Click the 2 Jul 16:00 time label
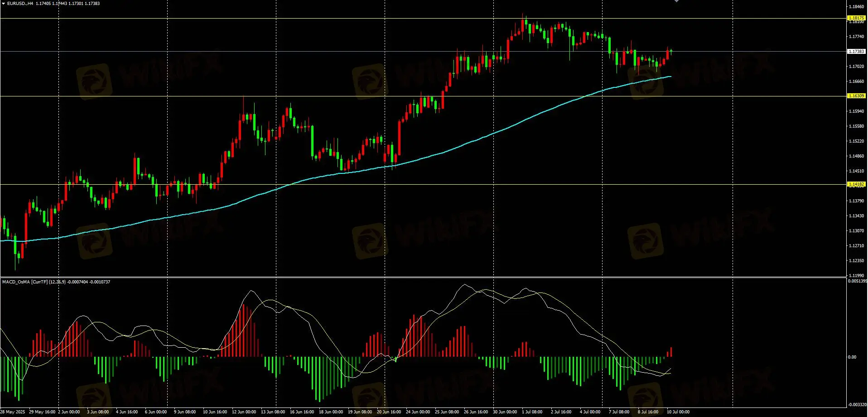The width and height of the screenshot is (868, 417). 561,412
